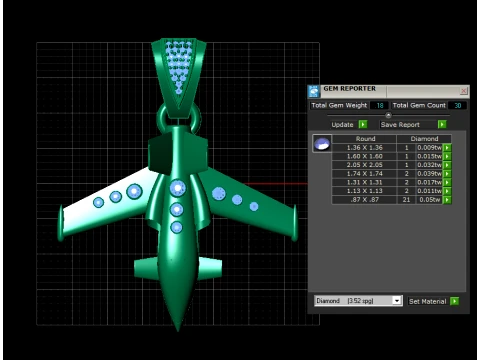Click the 0.032tw weight cell
The image size is (480, 360).
coord(429,165)
